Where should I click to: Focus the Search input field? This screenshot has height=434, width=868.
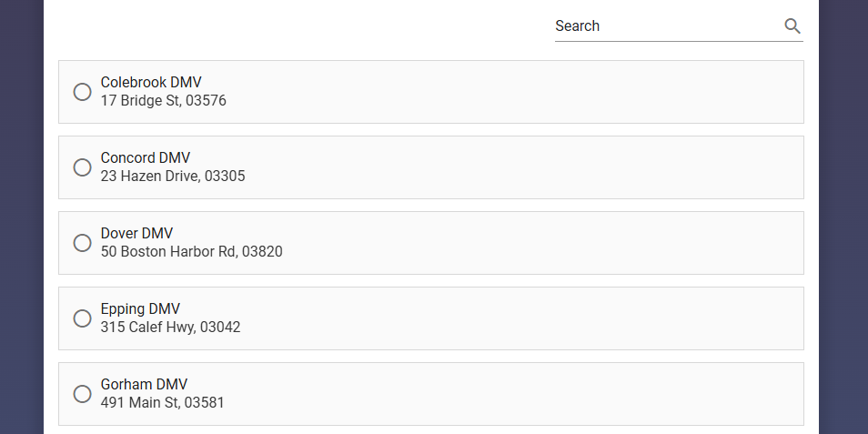[x=668, y=26]
